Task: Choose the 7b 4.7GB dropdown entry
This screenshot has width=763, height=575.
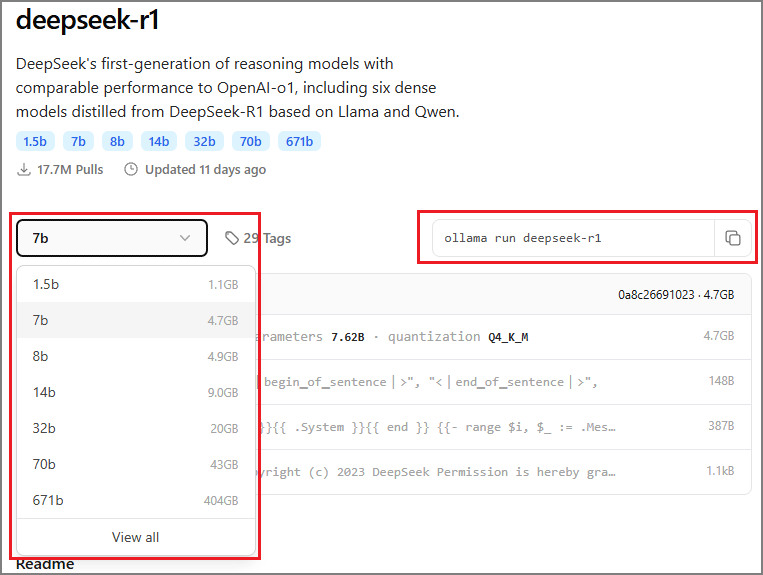Action: click(135, 320)
